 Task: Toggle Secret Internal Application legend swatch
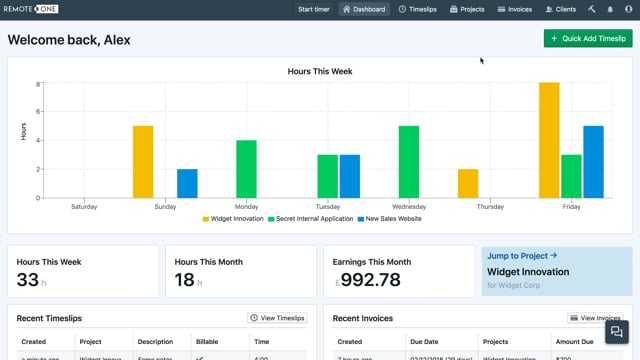pos(271,219)
